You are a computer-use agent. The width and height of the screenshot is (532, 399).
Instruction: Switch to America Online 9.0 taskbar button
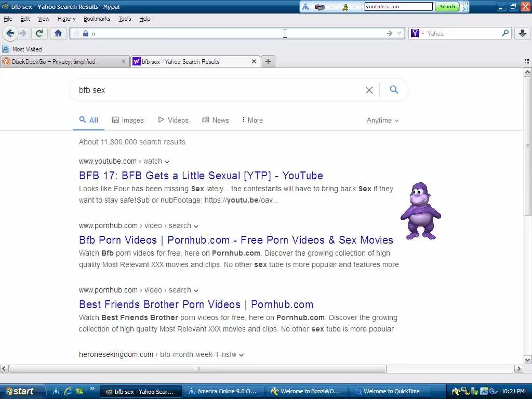tap(222, 391)
